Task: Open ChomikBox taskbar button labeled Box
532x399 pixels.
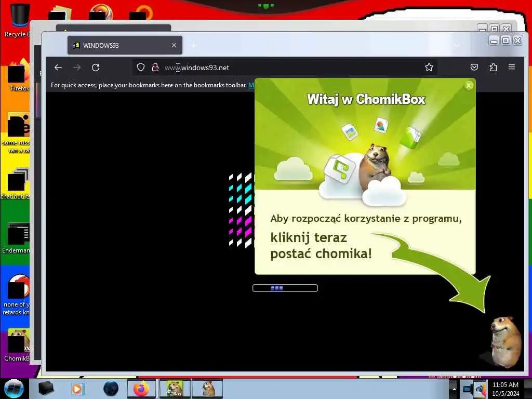Action: (175, 389)
